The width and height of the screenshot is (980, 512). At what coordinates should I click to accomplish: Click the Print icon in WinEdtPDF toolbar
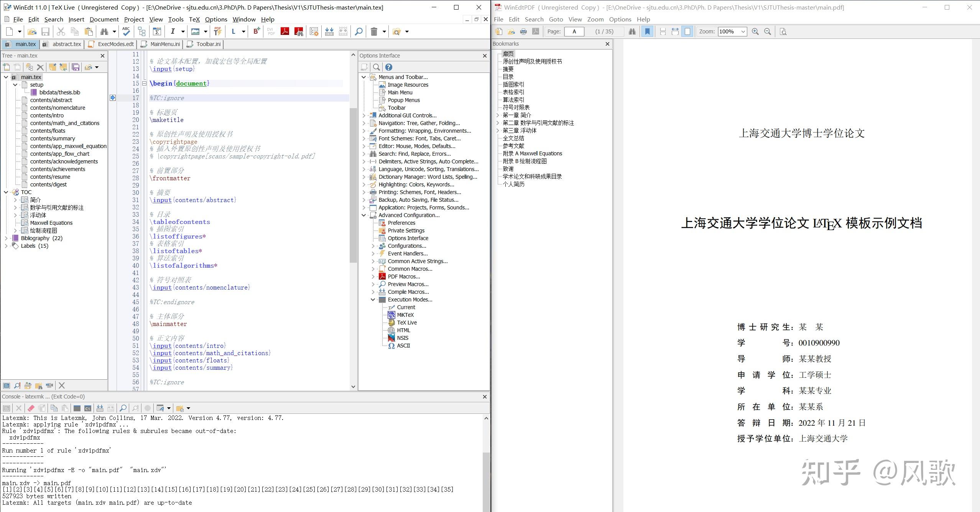pos(523,31)
